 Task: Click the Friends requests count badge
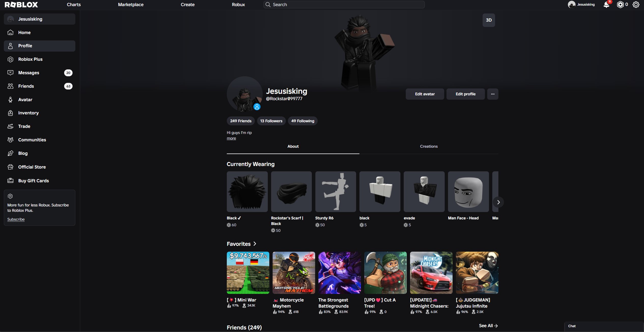[68, 86]
